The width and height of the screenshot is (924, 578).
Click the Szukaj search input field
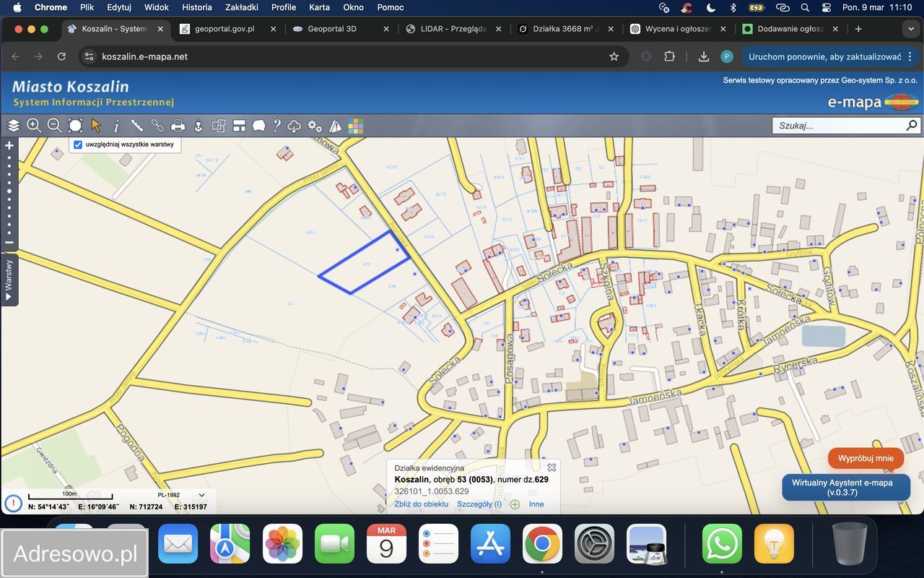pos(837,126)
